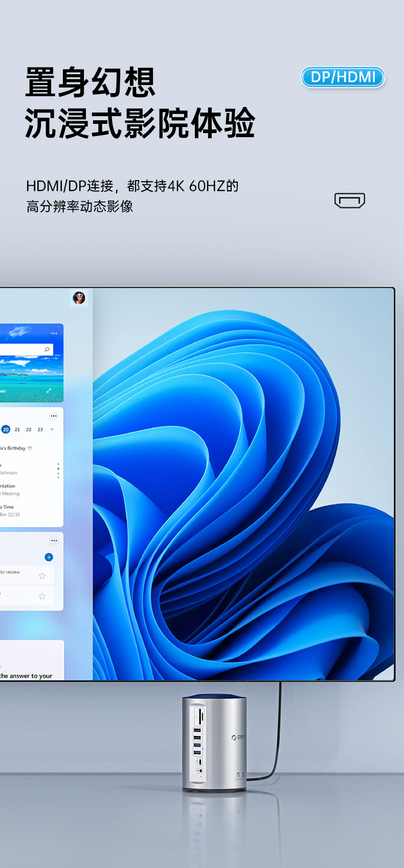404x868 pixels.
Task: Select date 20 in the calendar widget
Action: pyautogui.click(x=6, y=429)
